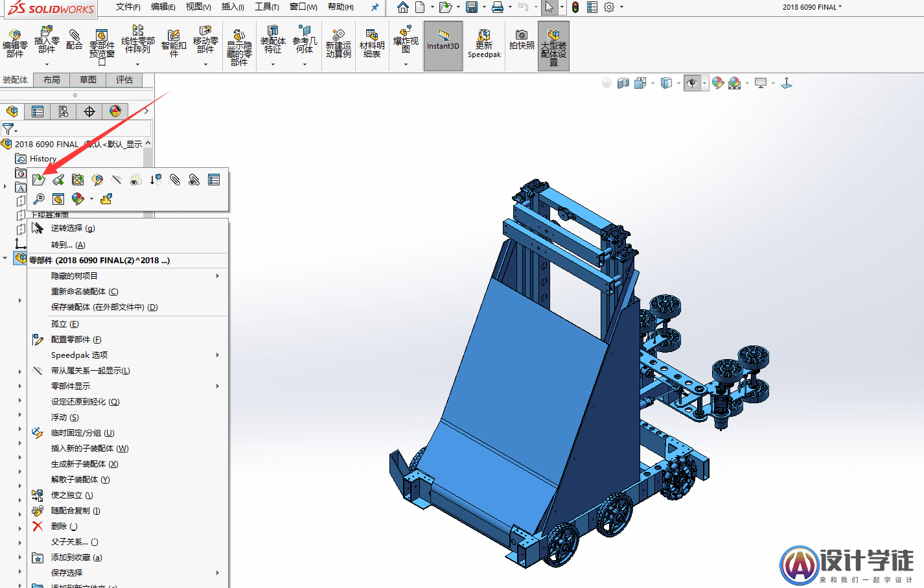Click the Edit Appearance icon in view toolbar
The image size is (924, 588).
tap(718, 83)
